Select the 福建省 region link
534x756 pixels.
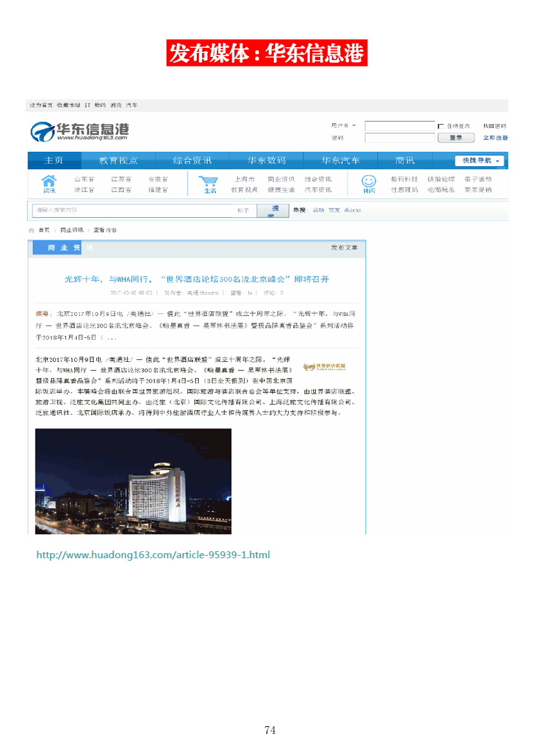[x=158, y=190]
